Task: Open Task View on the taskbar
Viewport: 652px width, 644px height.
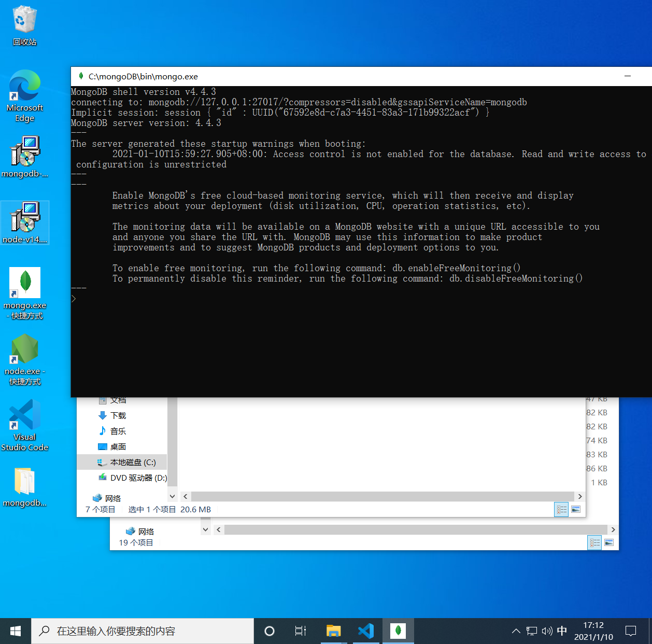Action: coord(301,631)
